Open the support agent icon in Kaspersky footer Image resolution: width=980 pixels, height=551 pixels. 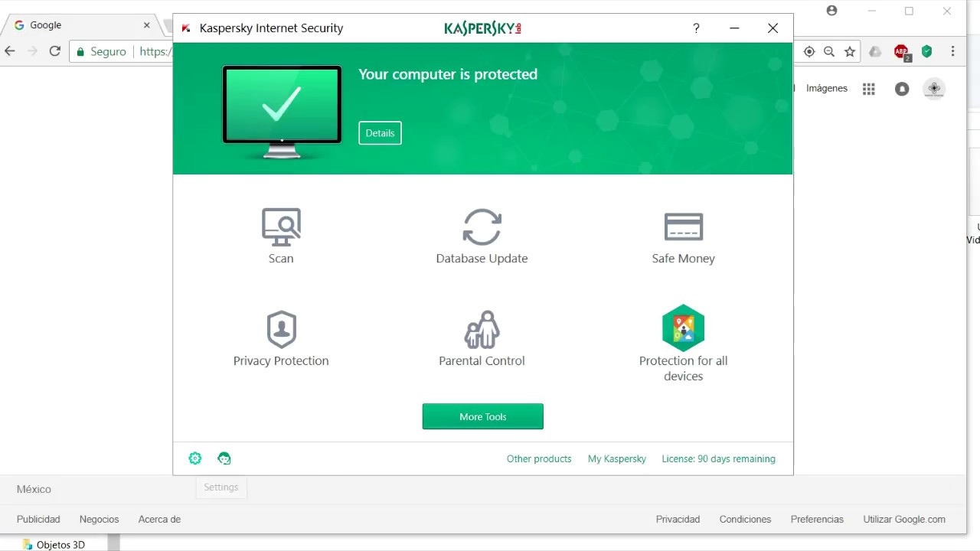tap(224, 458)
